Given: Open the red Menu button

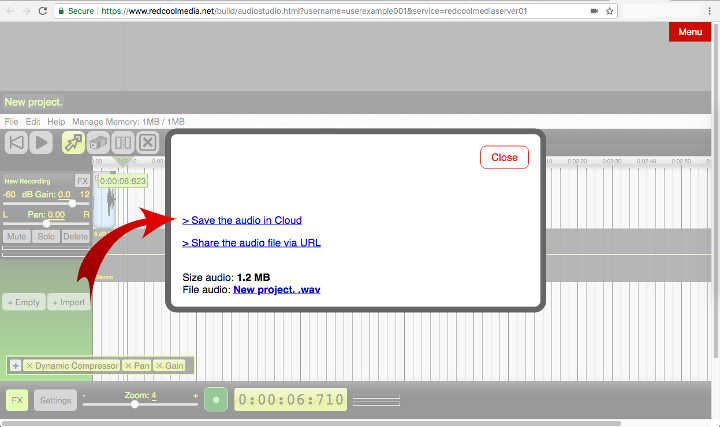Looking at the screenshot, I should click(690, 32).
